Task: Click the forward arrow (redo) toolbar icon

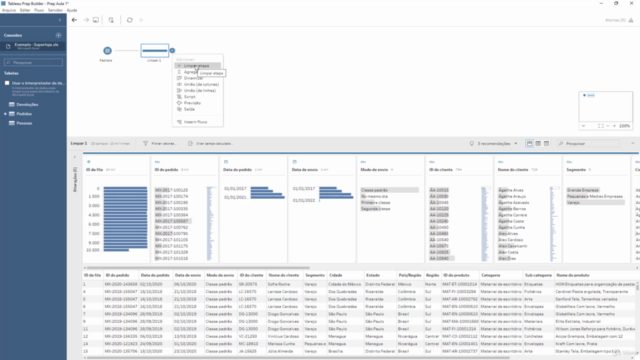Action: tap(86, 20)
